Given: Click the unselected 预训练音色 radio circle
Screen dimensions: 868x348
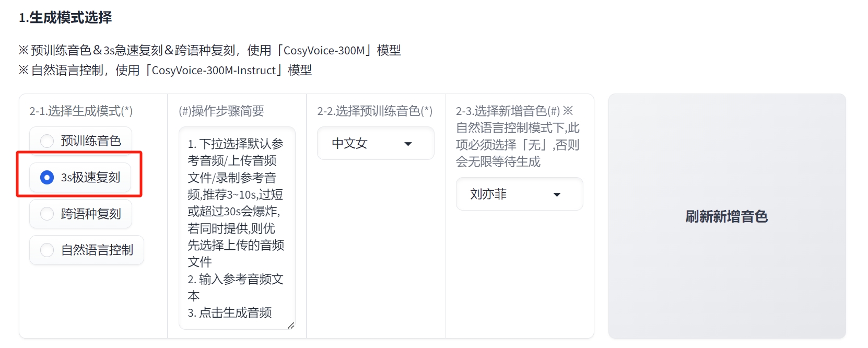Looking at the screenshot, I should click(x=46, y=140).
